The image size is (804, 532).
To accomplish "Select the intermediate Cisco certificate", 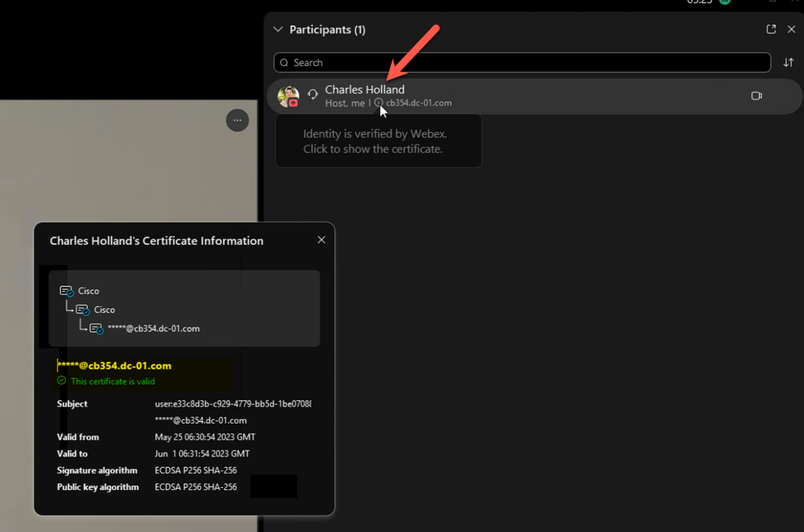I will click(x=104, y=310).
